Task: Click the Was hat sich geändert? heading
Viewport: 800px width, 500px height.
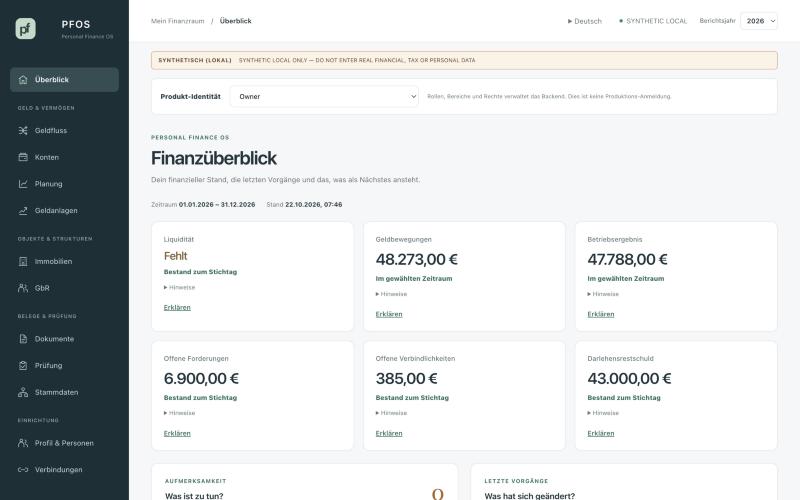Action: pos(530,495)
